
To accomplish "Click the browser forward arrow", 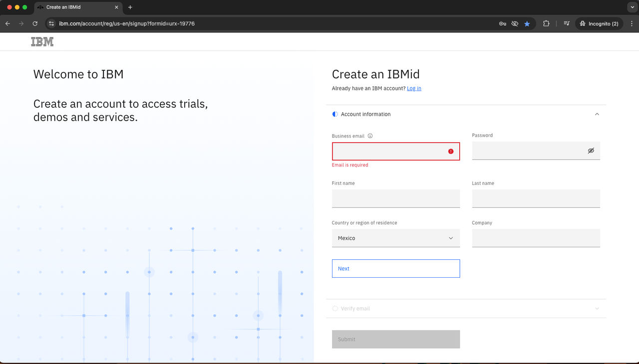I will click(21, 23).
